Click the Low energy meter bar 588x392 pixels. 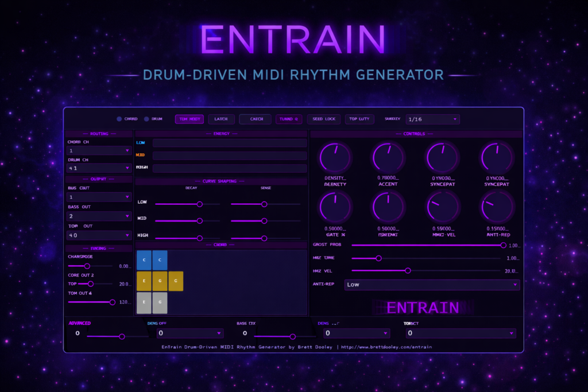pos(229,143)
